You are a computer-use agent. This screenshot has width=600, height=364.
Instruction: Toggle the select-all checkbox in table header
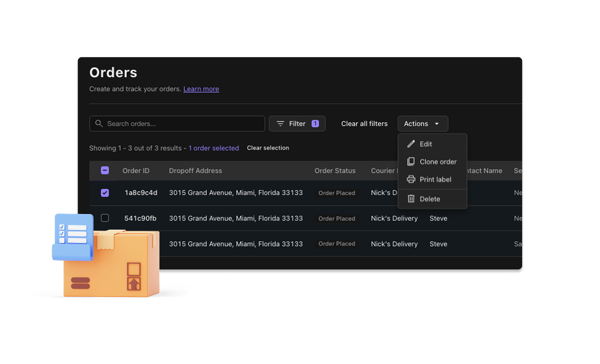click(105, 170)
